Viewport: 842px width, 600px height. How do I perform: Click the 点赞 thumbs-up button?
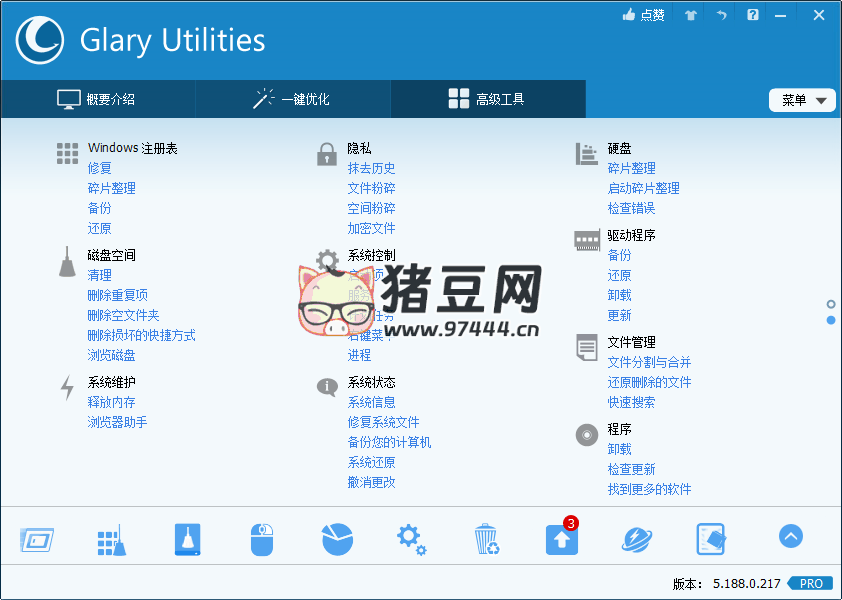(643, 15)
